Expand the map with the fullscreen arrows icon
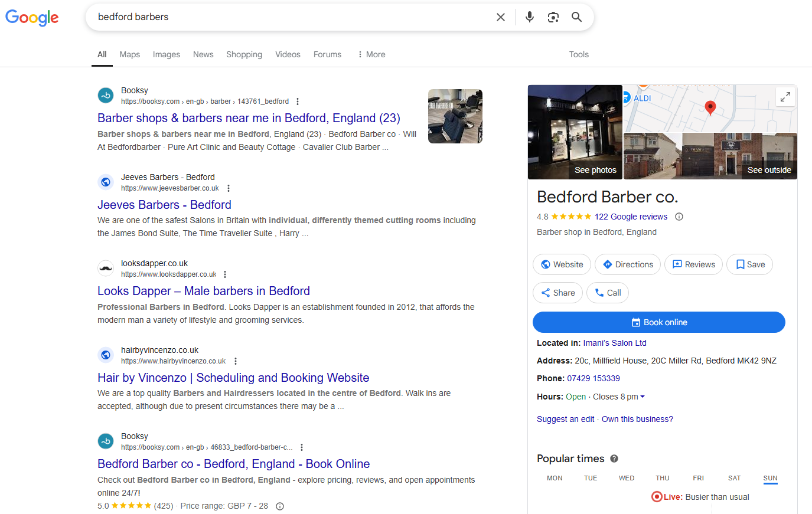The width and height of the screenshot is (812, 514). [x=785, y=97]
